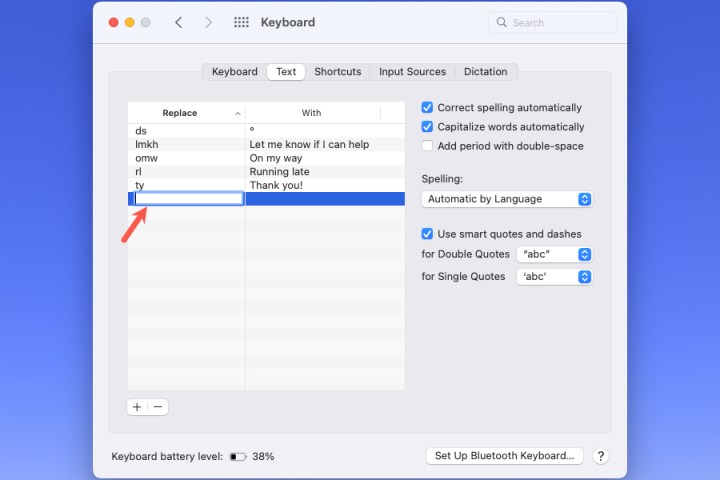
Task: Open the Single Quotes style dropdown
Action: pyautogui.click(x=554, y=276)
